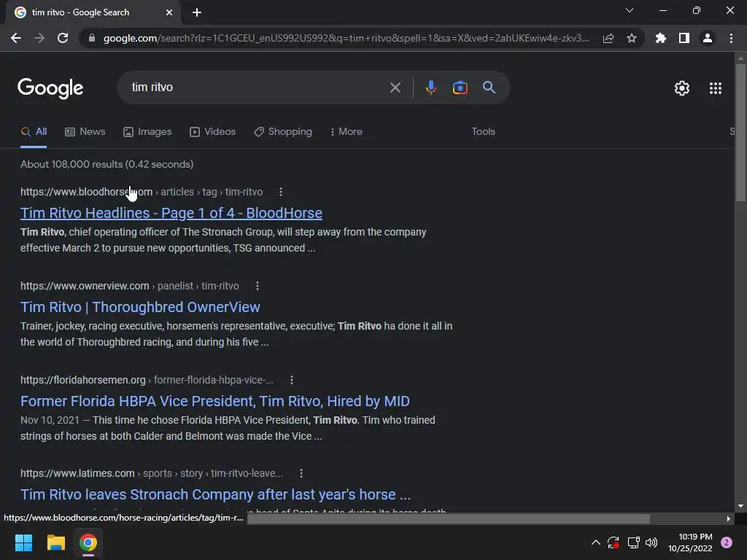Switch to the Images tab

tap(147, 132)
